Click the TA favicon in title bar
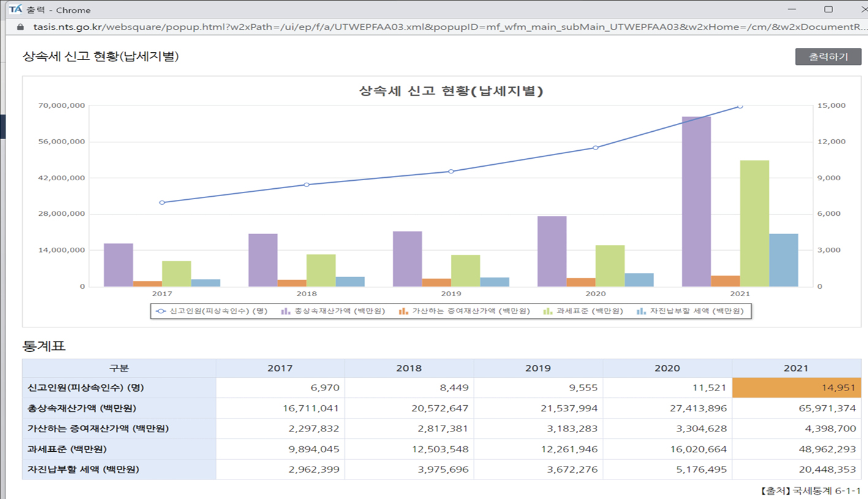868x499 pixels. coord(15,9)
